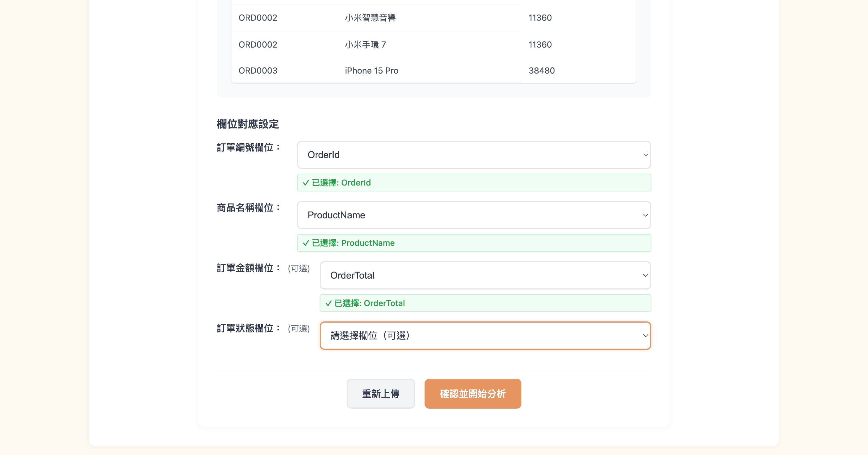Click the 欄位對應設定 section heading
The width and height of the screenshot is (868, 455).
(248, 124)
